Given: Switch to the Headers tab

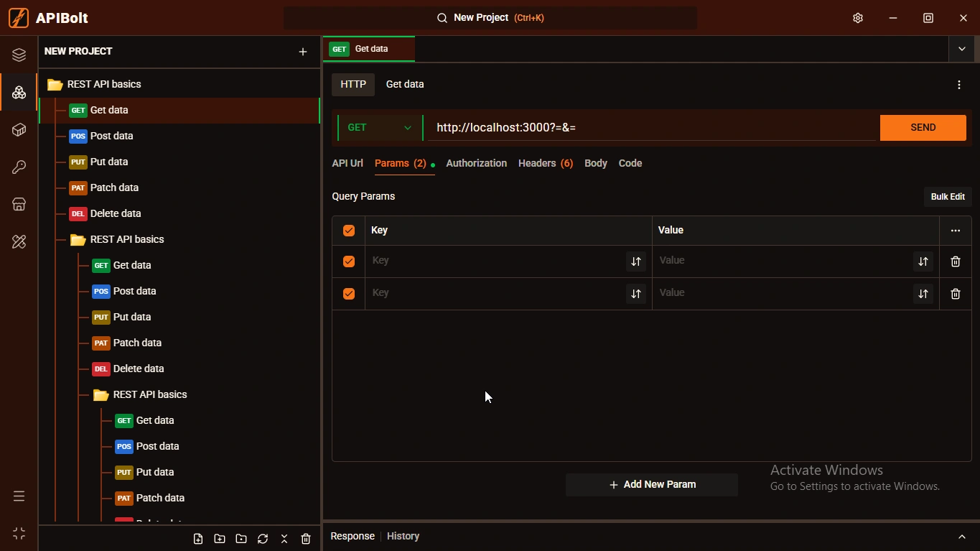Looking at the screenshot, I should click(x=545, y=164).
